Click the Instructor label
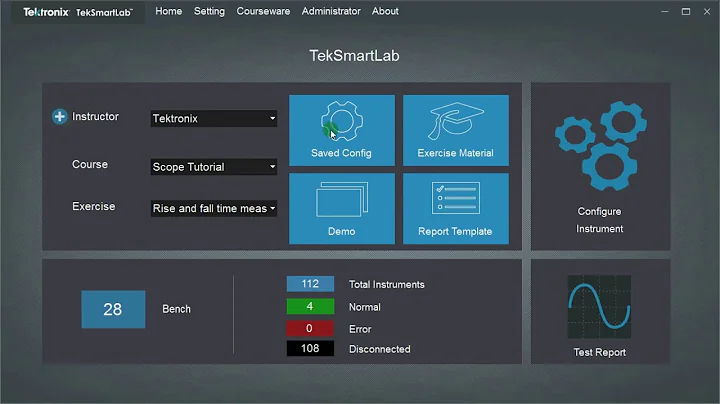This screenshot has height=404, width=720. point(95,117)
